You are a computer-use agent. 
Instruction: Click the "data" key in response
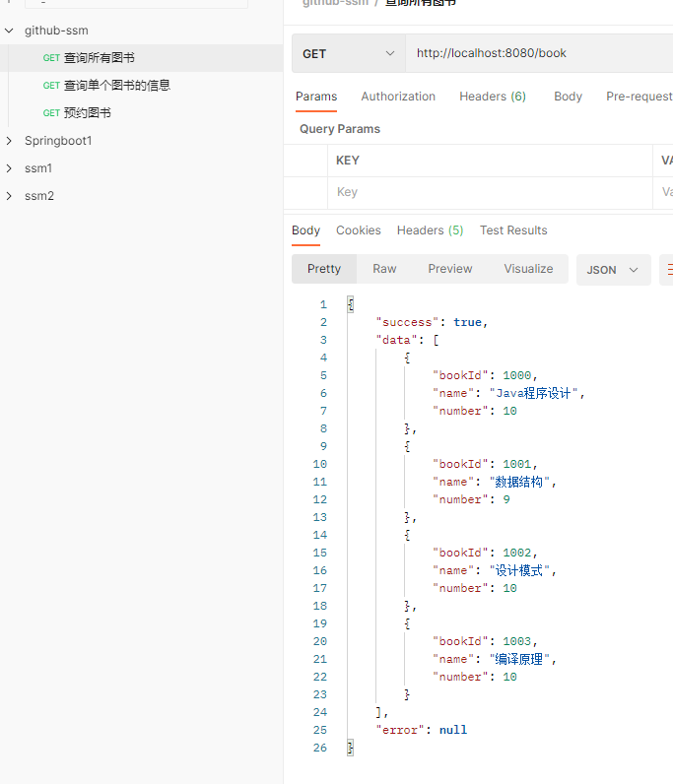(396, 340)
